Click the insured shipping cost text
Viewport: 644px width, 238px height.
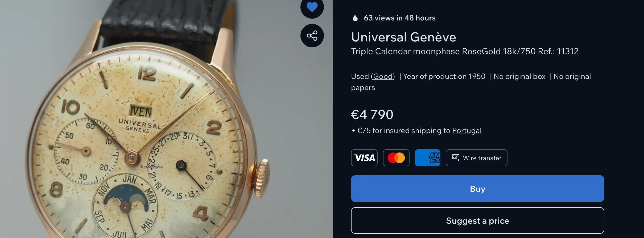(416, 131)
